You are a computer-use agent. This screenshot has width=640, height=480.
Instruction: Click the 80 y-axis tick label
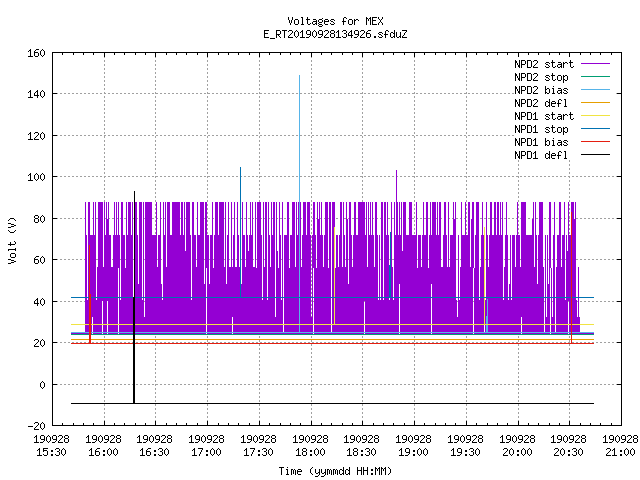[x=39, y=219]
